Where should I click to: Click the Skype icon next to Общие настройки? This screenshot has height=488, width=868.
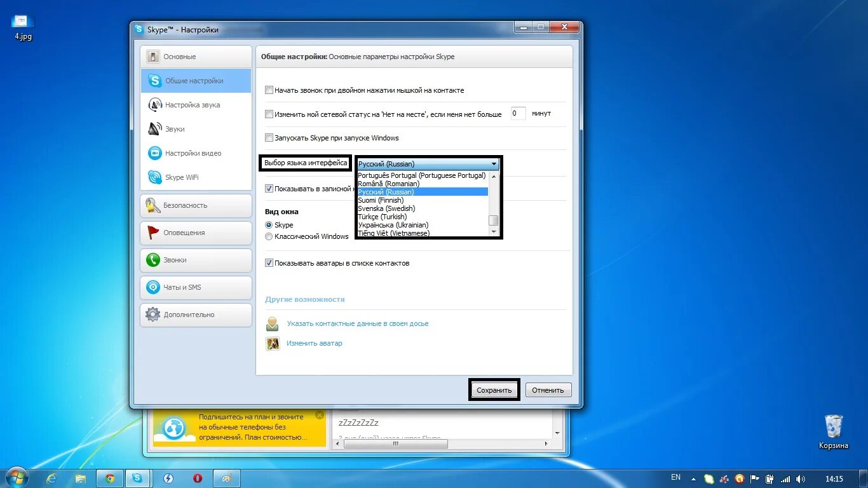tap(154, 81)
